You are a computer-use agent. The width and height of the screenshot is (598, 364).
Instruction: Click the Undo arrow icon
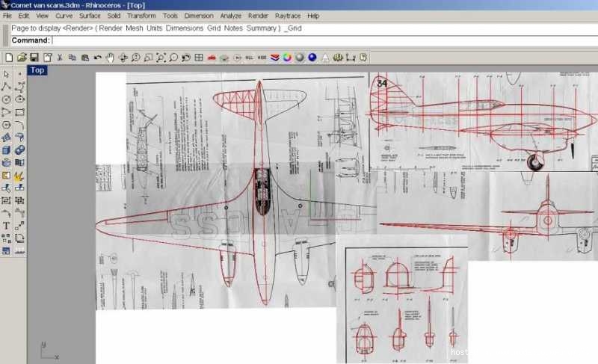pyautogui.click(x=98, y=58)
